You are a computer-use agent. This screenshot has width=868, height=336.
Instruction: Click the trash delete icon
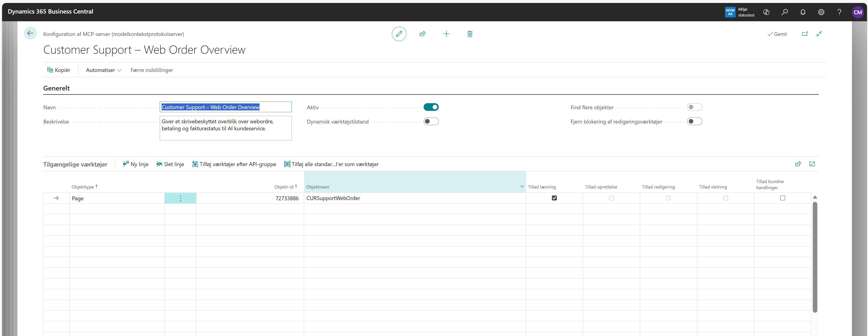(x=470, y=34)
